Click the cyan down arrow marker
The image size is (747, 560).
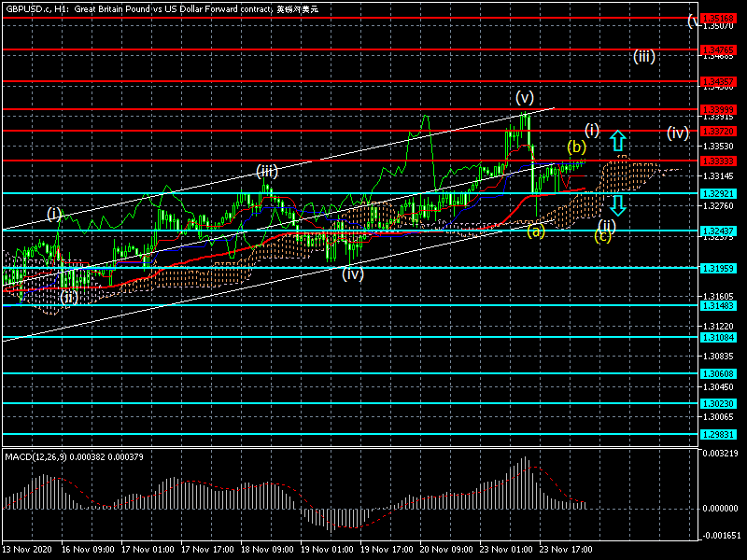point(617,204)
